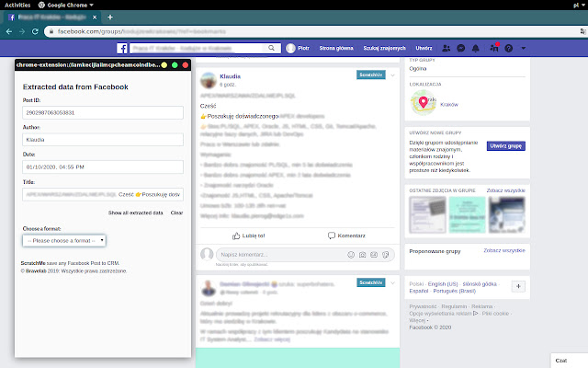Click the browser forward arrow
The image size is (588, 368).
pos(22,31)
